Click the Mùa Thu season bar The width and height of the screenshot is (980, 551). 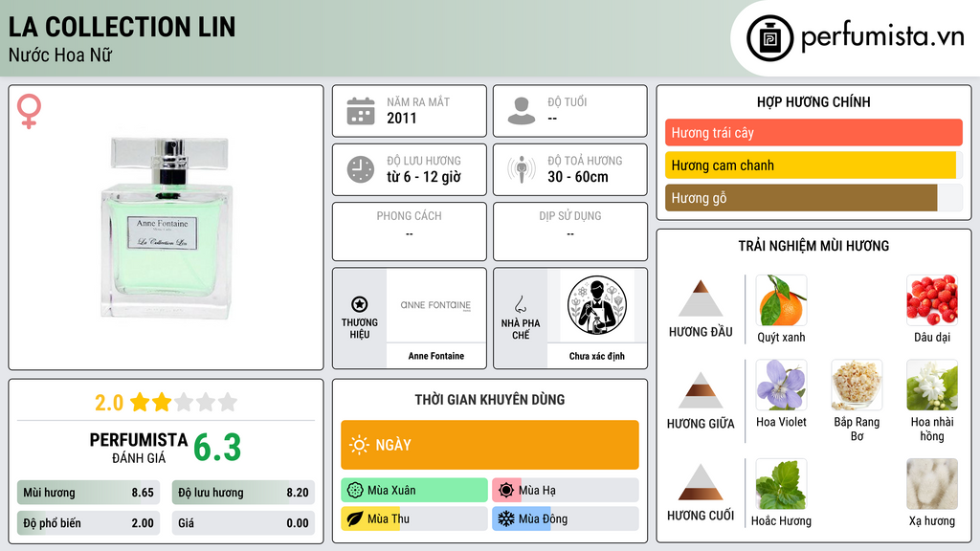pyautogui.click(x=414, y=518)
